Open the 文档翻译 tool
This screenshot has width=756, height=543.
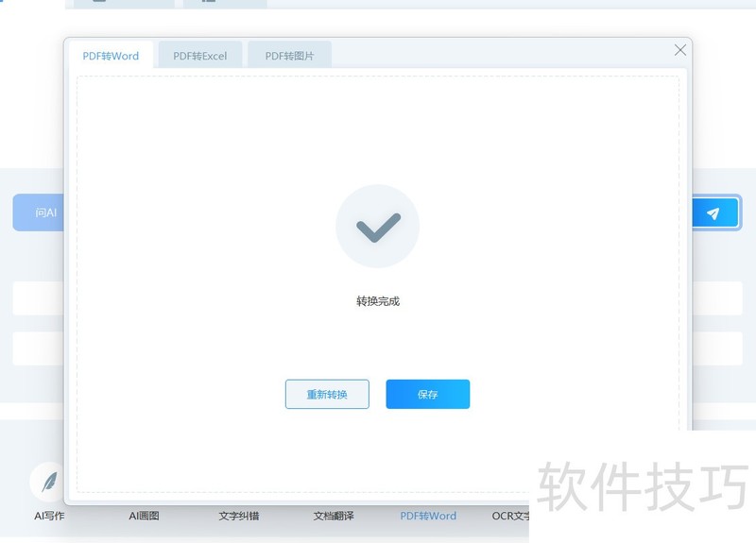point(334,517)
